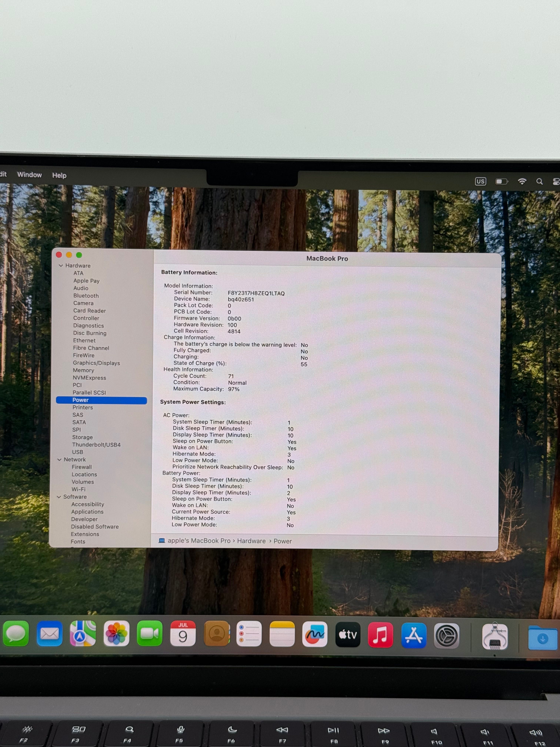Click the Maximum Capacity 97% value
This screenshot has width=560, height=747.
click(234, 389)
